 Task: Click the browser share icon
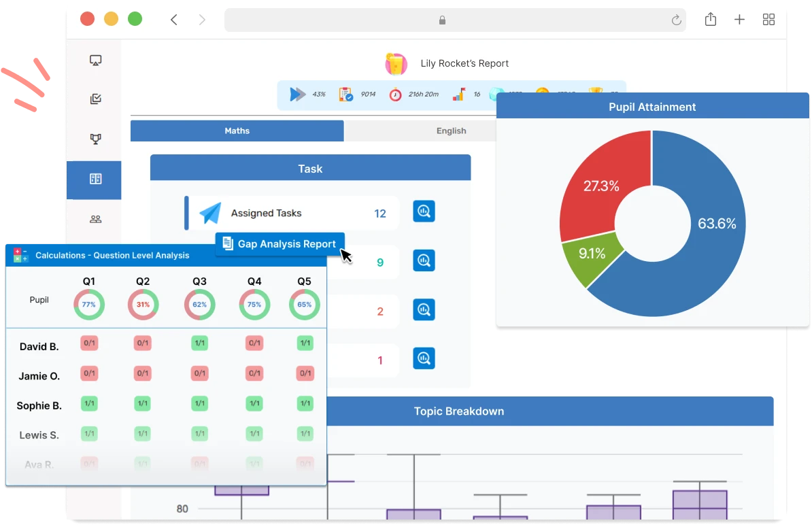click(710, 20)
